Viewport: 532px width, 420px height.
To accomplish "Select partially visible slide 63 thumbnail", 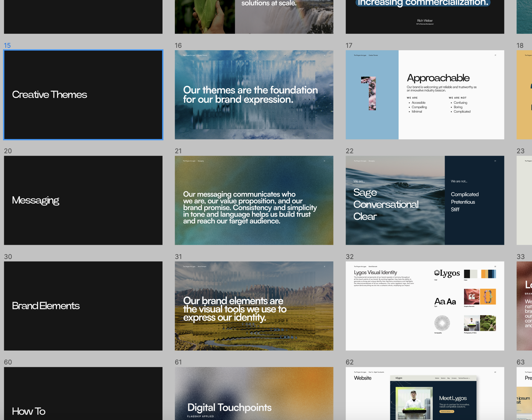I will [524, 394].
